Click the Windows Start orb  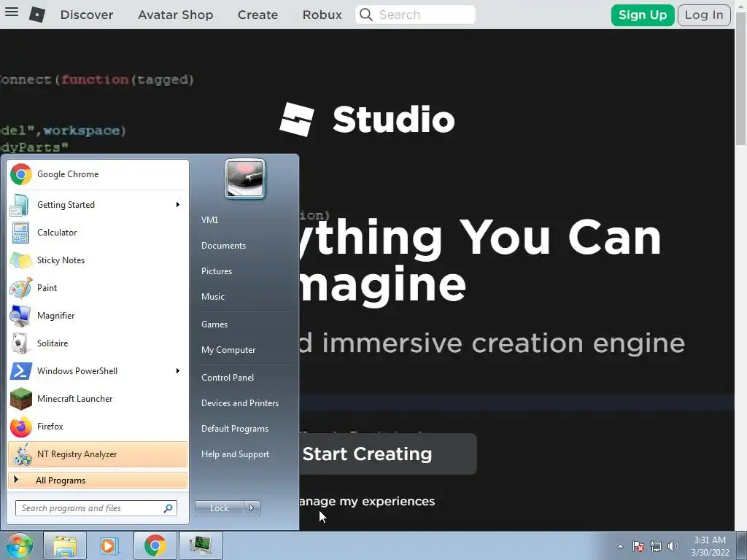[x=19, y=545]
